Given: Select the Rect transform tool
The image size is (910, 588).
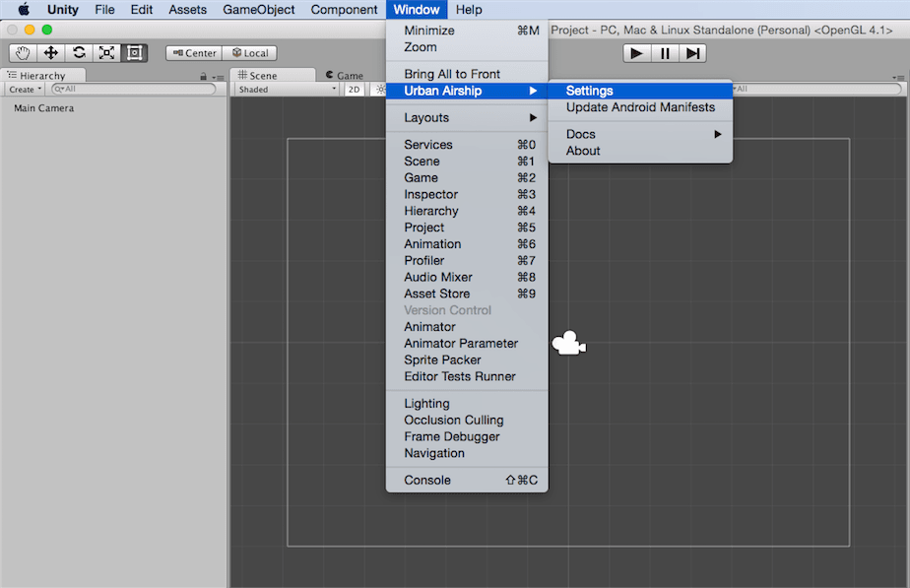Looking at the screenshot, I should [x=135, y=53].
